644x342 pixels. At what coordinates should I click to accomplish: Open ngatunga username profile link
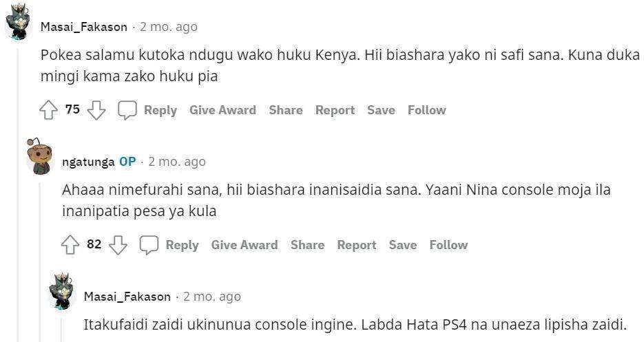coord(88,162)
